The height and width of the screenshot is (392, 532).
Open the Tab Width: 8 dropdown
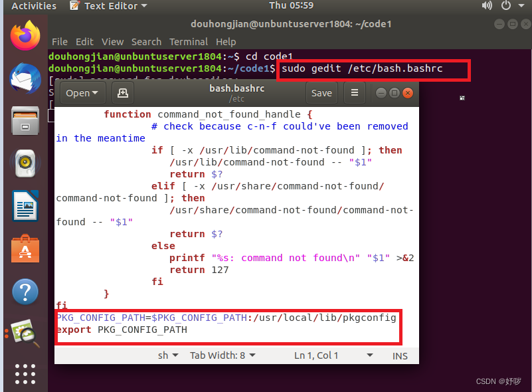222,355
